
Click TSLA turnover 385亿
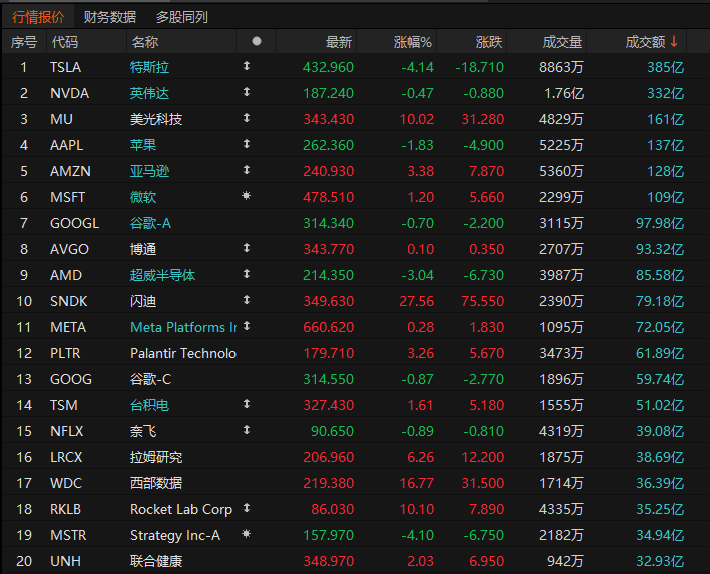[666, 67]
